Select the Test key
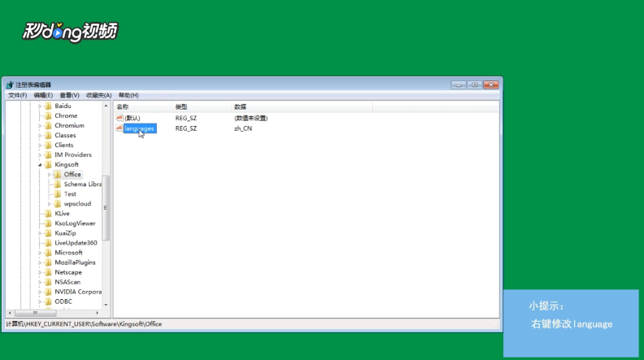 coord(70,194)
